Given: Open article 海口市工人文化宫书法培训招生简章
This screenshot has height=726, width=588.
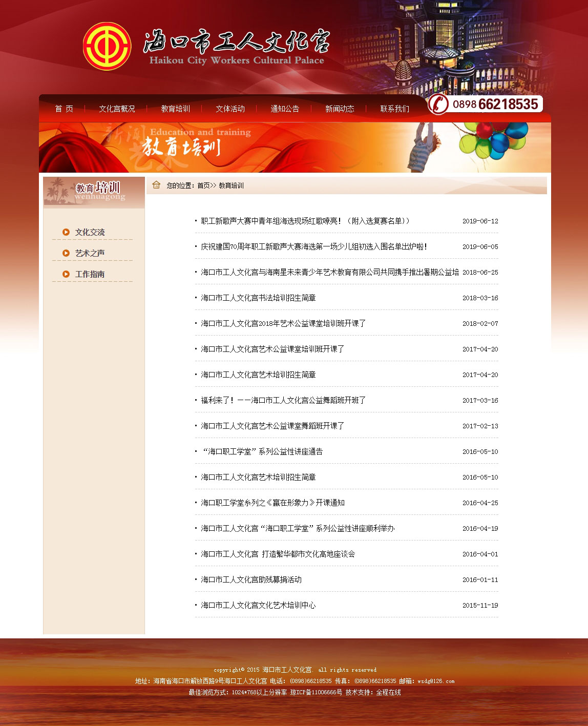Looking at the screenshot, I should tap(258, 298).
